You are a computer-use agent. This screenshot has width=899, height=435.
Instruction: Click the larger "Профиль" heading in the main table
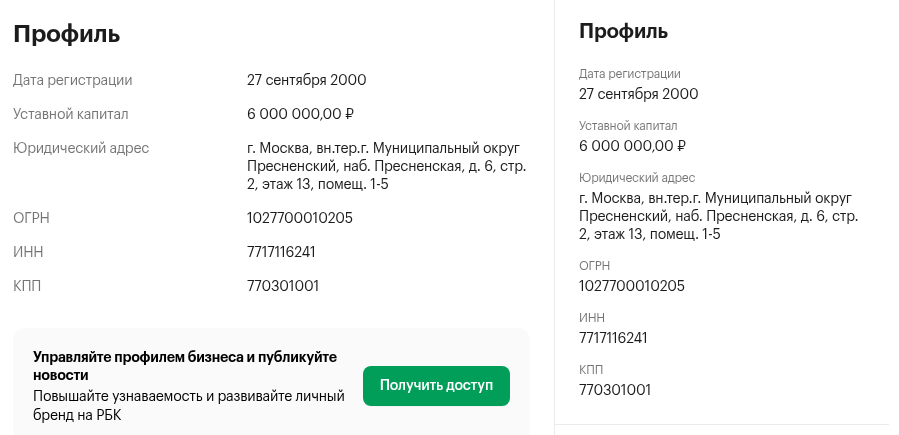66,33
